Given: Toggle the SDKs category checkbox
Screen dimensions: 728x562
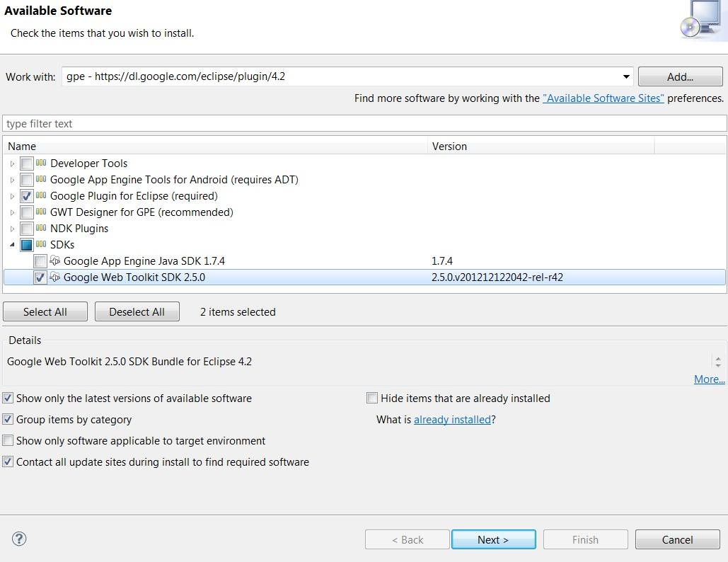Looking at the screenshot, I should [x=27, y=245].
